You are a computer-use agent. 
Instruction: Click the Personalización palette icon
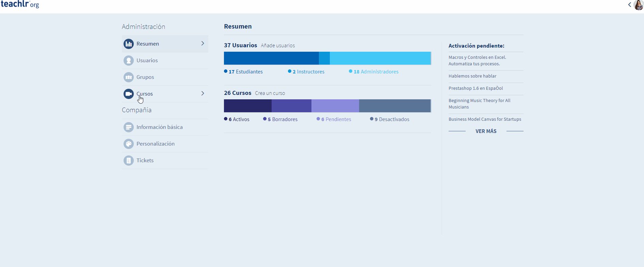tap(129, 144)
